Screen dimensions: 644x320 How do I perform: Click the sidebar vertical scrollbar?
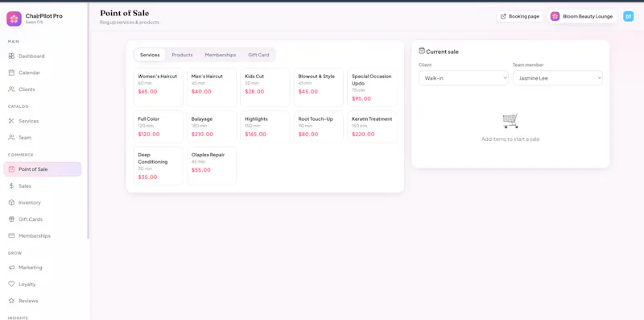click(x=89, y=121)
